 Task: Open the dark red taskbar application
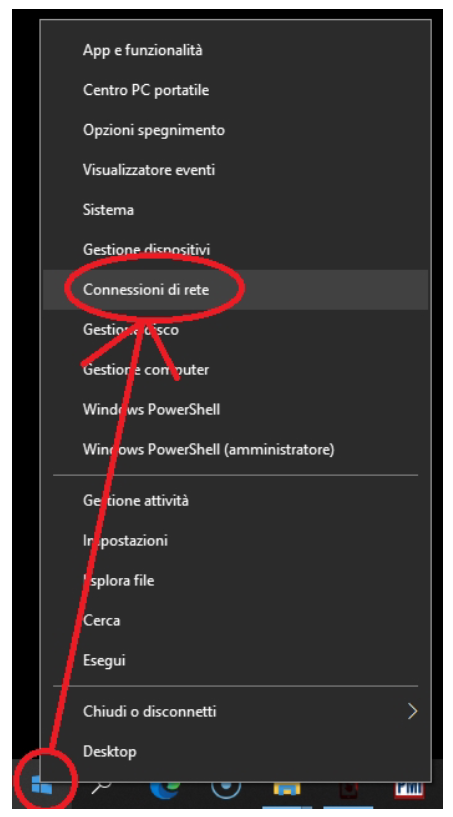pyautogui.click(x=348, y=788)
